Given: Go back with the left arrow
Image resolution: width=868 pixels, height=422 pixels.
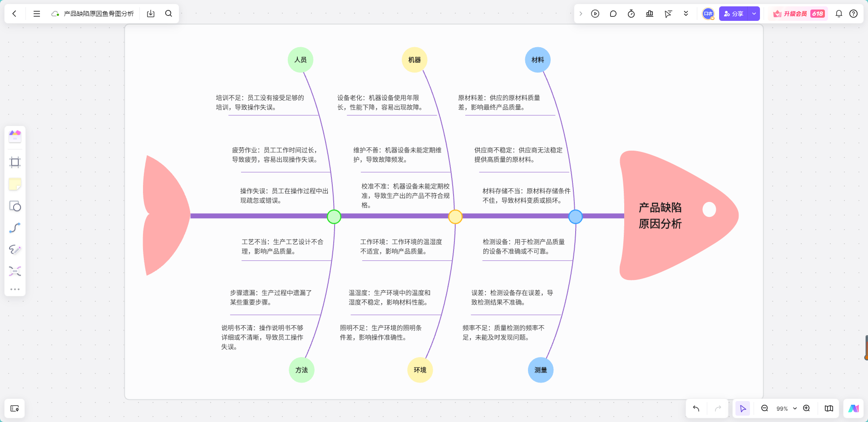Looking at the screenshot, I should (15, 14).
